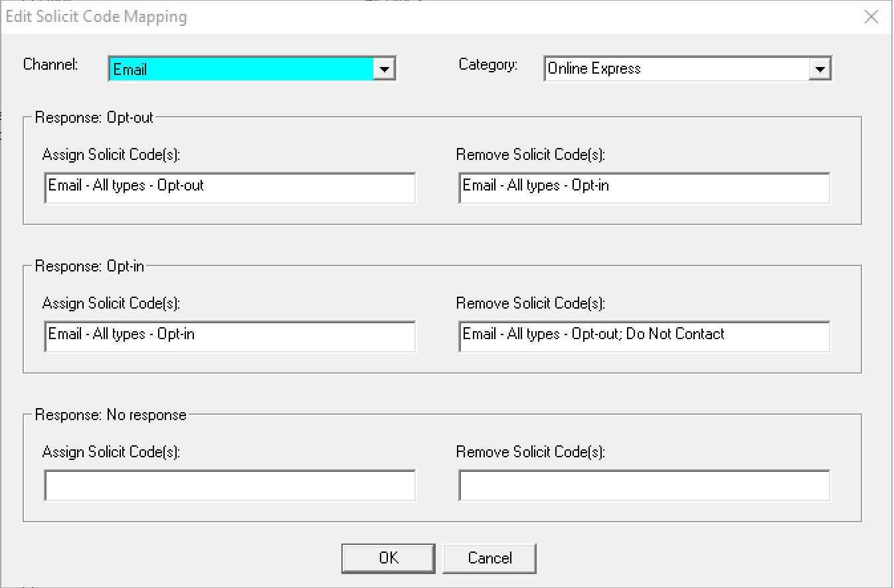The image size is (894, 588).
Task: Click Opt-out Assign Solicit Code field
Action: coord(230,188)
